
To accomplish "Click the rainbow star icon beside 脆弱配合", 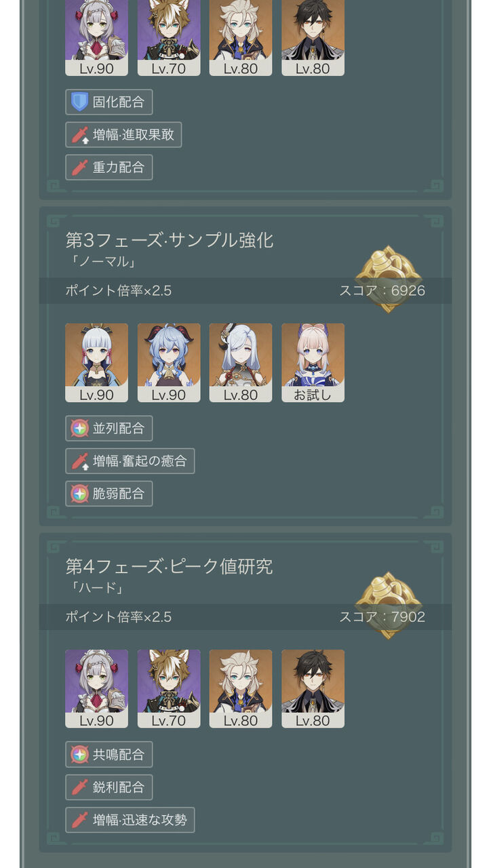I will coord(80,494).
